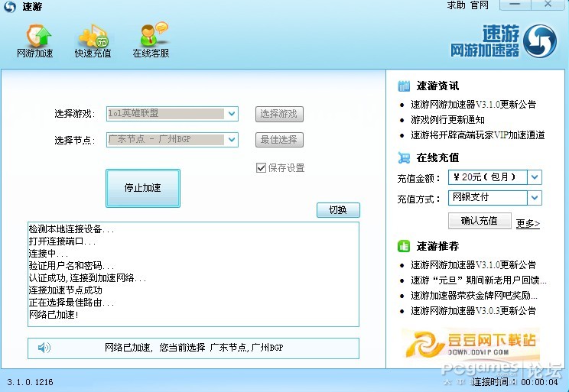
Task: Click the 在线充值 shopping cart icon
Action: [x=404, y=157]
